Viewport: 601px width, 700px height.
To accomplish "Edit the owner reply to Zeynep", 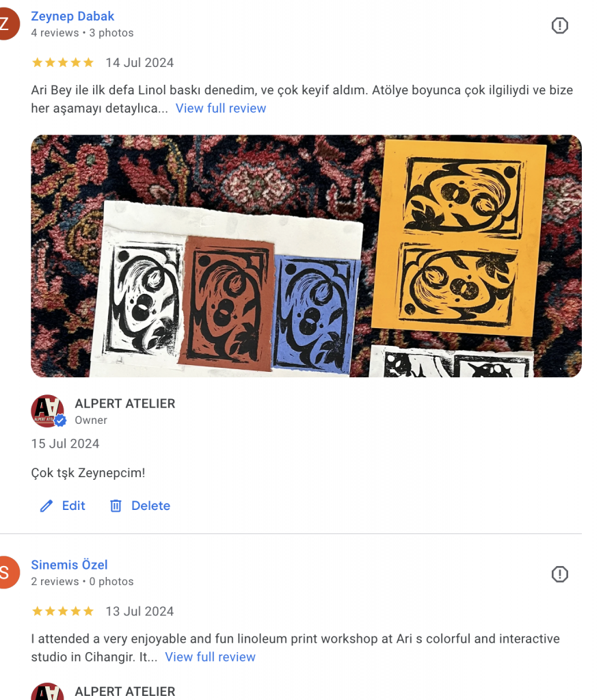I will pyautogui.click(x=62, y=506).
